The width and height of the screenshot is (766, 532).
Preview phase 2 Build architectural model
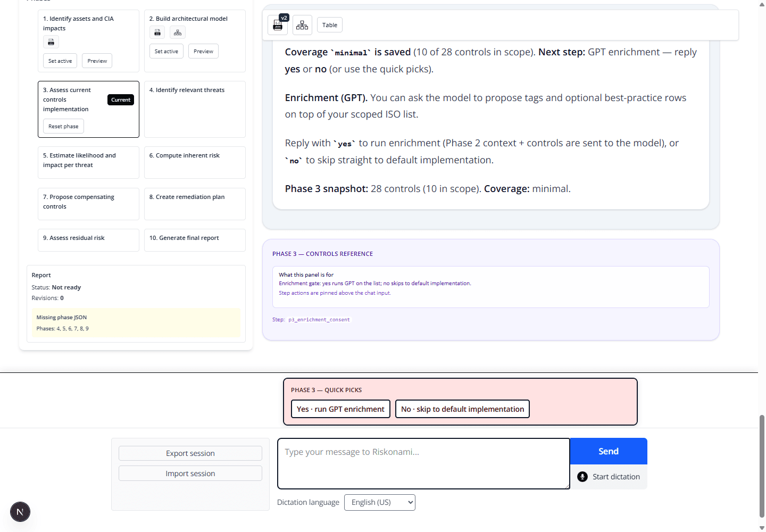pos(203,51)
